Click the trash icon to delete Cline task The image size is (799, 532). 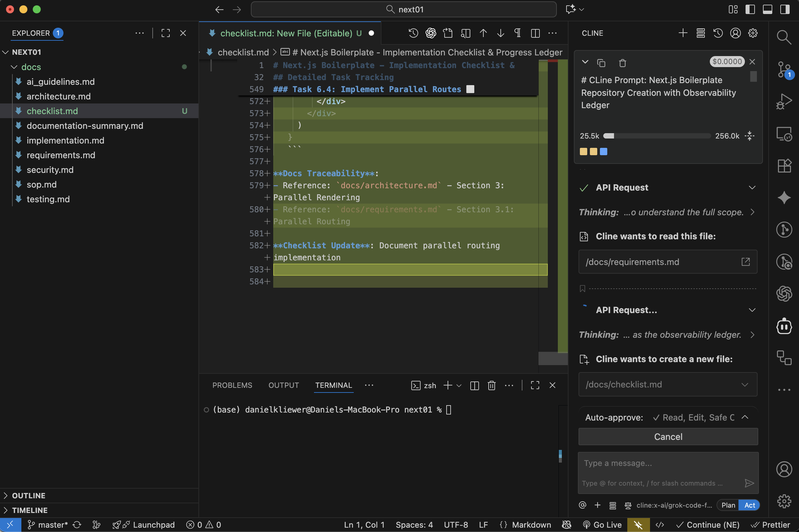(x=622, y=63)
